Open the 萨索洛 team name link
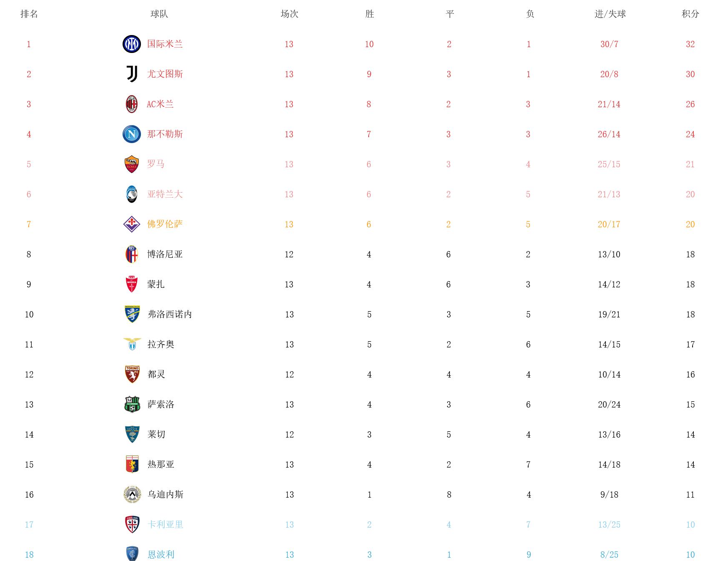Image resolution: width=728 pixels, height=561 pixels. click(x=161, y=405)
